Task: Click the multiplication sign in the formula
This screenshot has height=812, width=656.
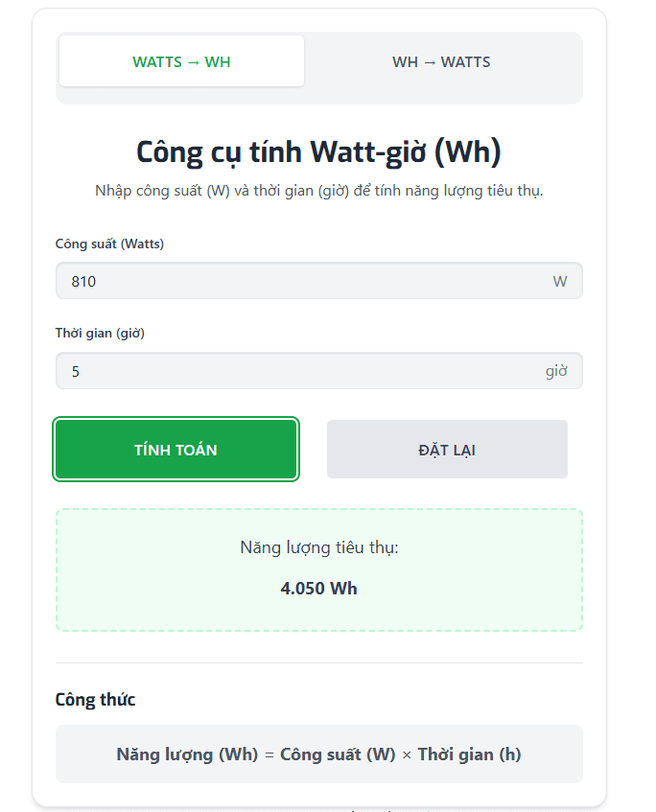Action: coord(407,754)
